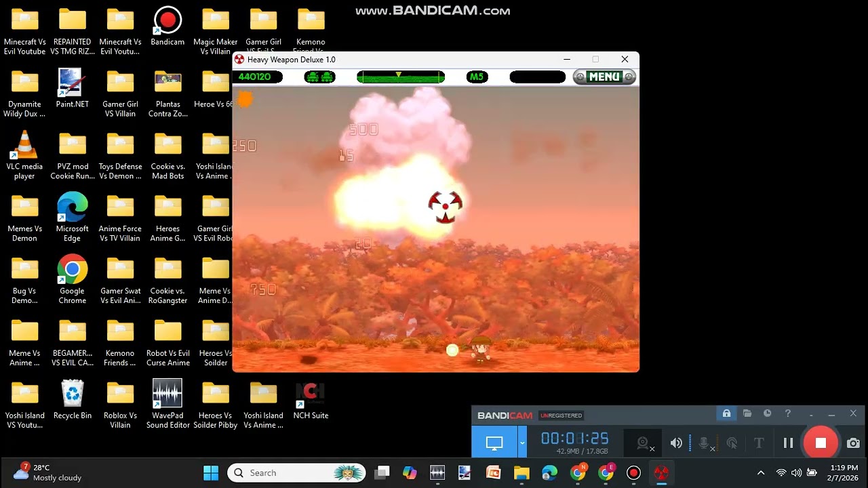The image size is (868, 488).
Task: Select WavePad Sound Editor desktop shortcut
Action: 167,405
